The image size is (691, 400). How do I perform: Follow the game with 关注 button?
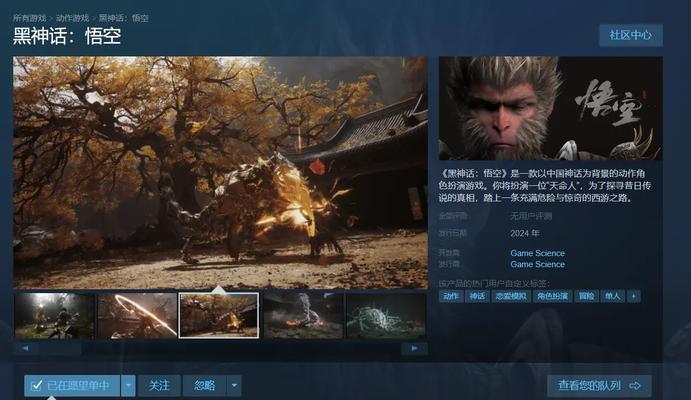[x=159, y=385]
